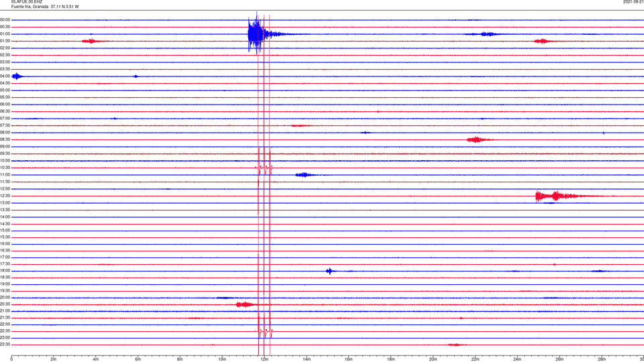The width and height of the screenshot is (644, 362).
Task: Click the 16m tick on the minute axis
Action: 349,359
